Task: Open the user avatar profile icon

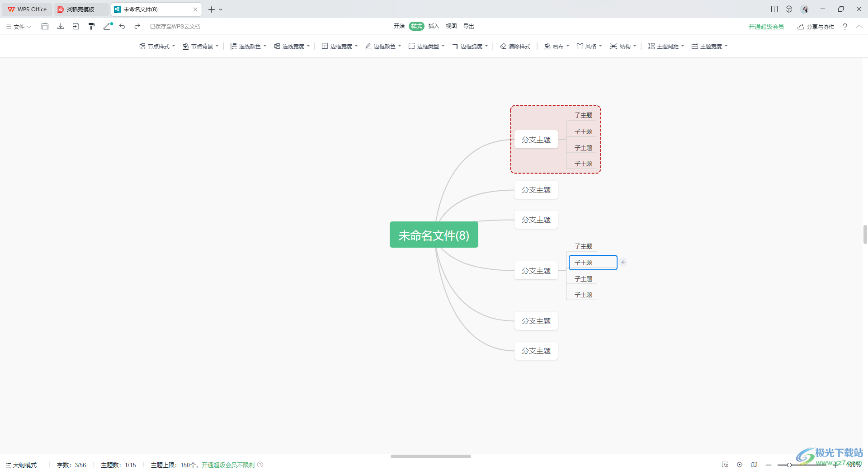Action: click(x=804, y=9)
